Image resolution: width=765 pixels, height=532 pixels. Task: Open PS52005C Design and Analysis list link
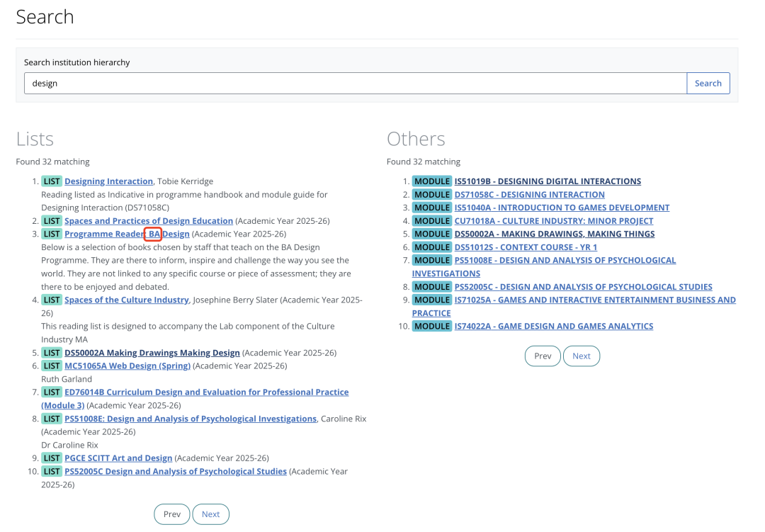pyautogui.click(x=176, y=471)
